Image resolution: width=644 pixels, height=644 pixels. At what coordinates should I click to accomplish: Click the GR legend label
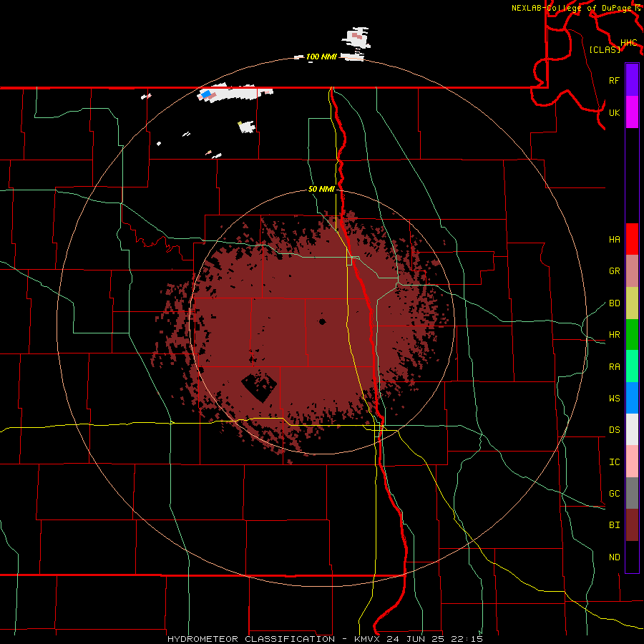[614, 271]
